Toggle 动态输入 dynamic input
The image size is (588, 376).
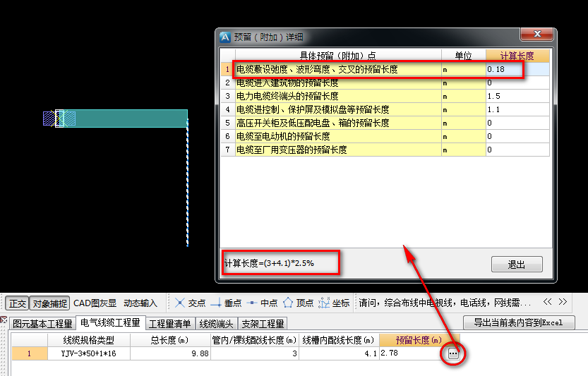pos(140,303)
